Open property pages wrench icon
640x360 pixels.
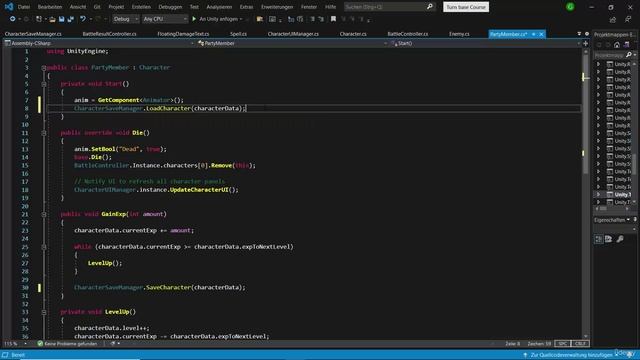(x=620, y=239)
